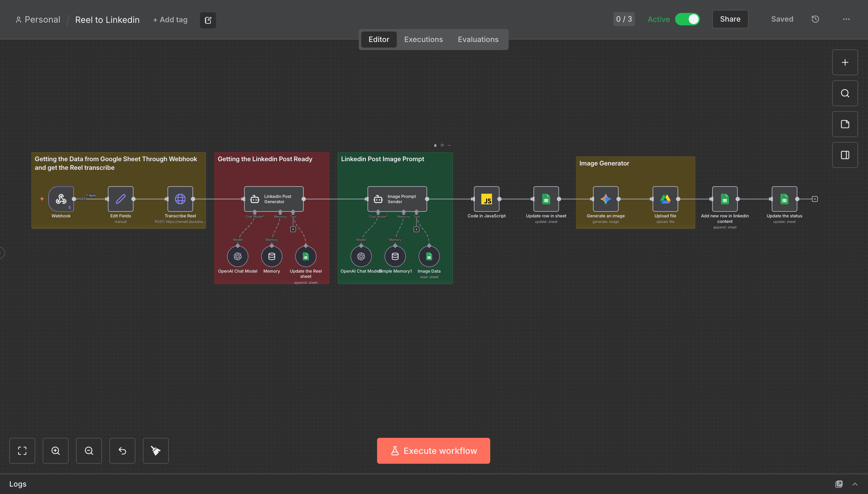Select the Code in JavaScript node
Screen dimensions: 868x494
(x=486, y=199)
